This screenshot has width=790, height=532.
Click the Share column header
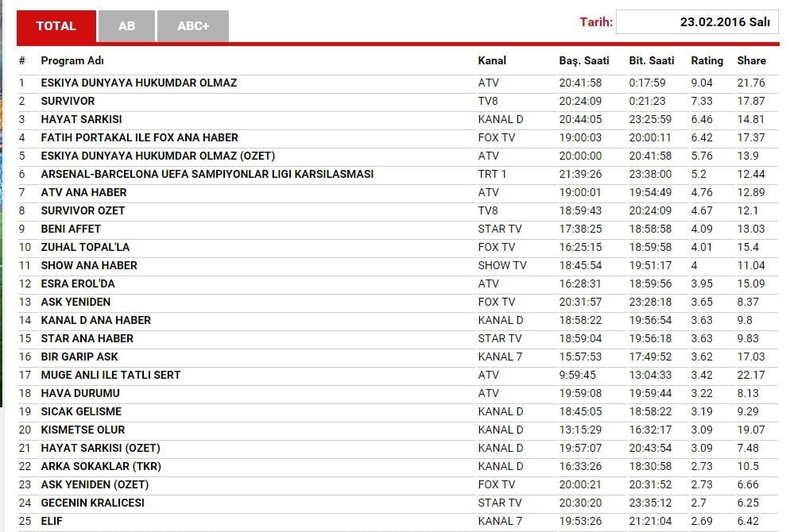click(751, 60)
